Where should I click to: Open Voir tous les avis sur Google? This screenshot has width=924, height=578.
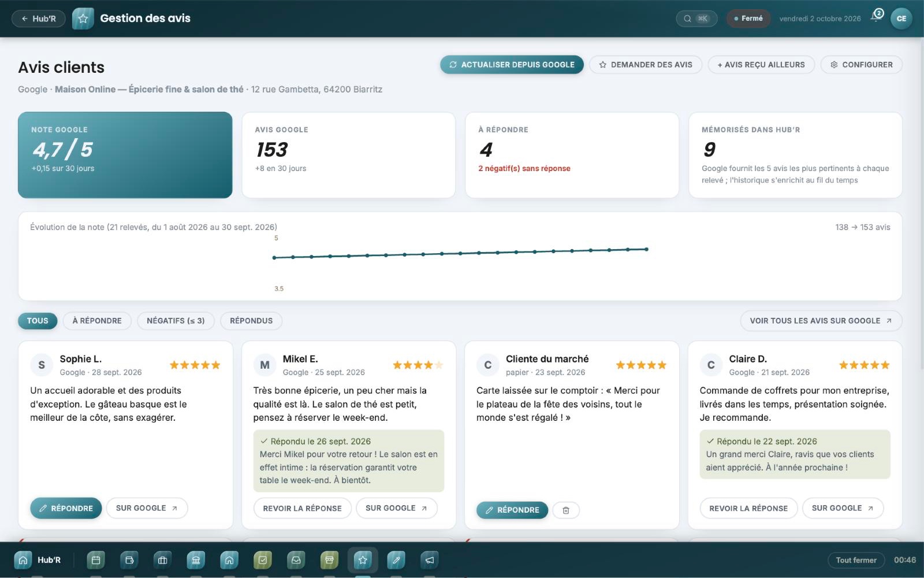[821, 321]
